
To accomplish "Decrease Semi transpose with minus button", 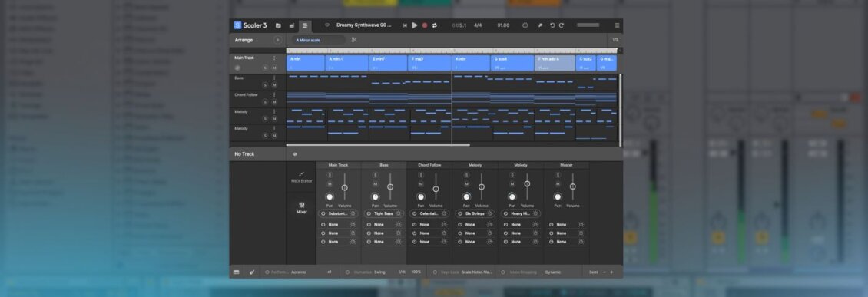I will pos(605,272).
